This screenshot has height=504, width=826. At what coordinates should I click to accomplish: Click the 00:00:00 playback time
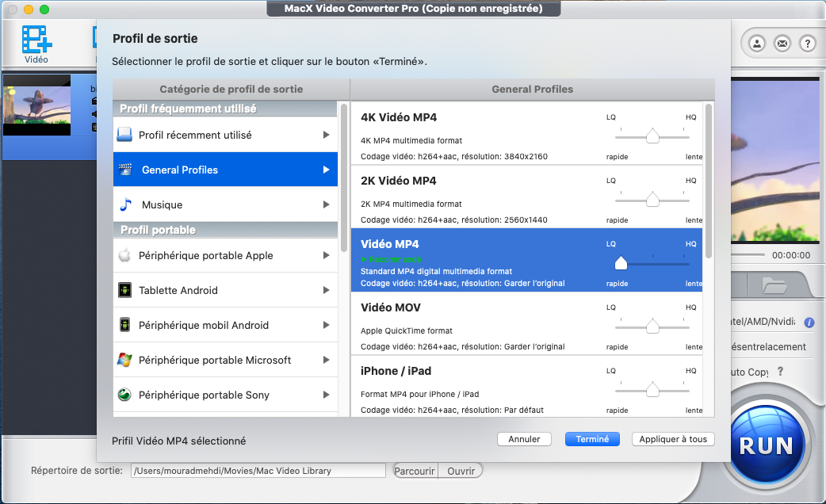coord(791,255)
